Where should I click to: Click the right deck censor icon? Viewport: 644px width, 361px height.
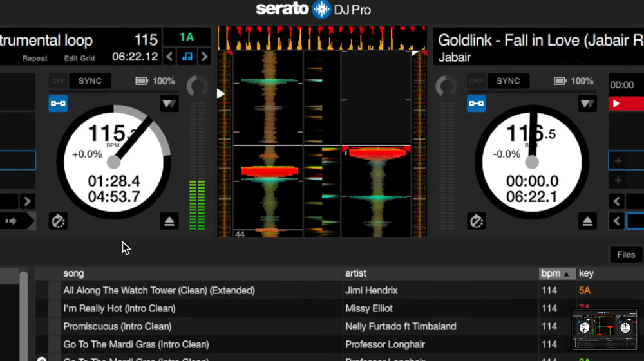[x=477, y=221]
